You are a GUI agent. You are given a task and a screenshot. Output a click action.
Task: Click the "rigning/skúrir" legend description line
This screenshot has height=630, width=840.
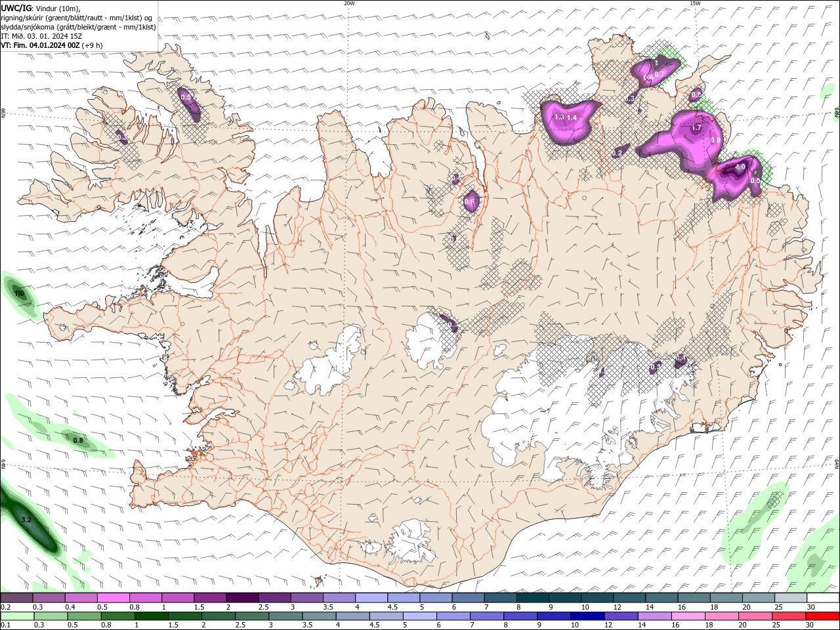coord(76,18)
